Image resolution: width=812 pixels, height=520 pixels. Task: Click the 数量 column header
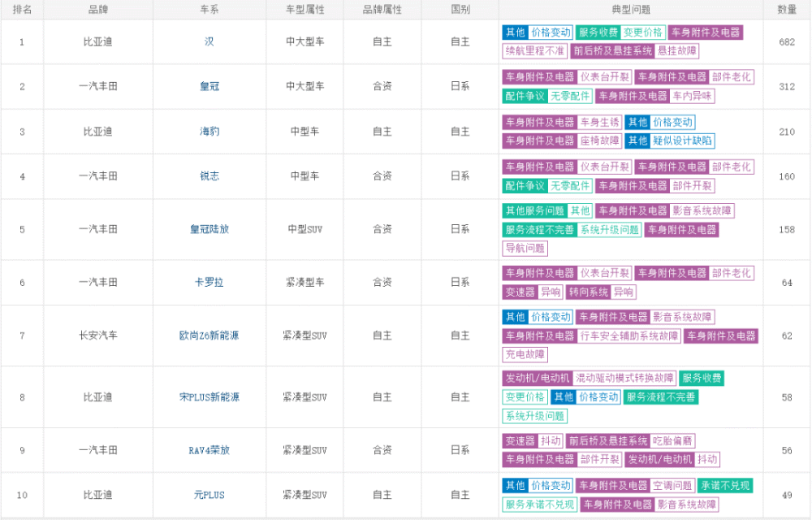[x=787, y=9]
